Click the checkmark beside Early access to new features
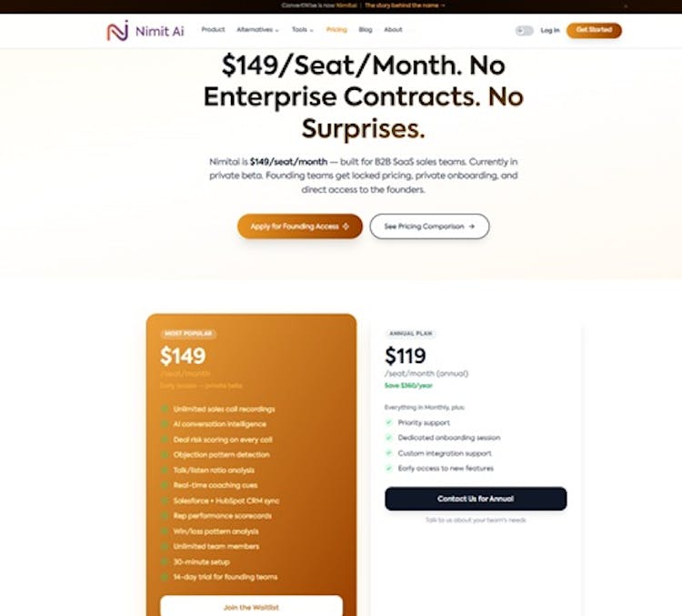 (388, 469)
